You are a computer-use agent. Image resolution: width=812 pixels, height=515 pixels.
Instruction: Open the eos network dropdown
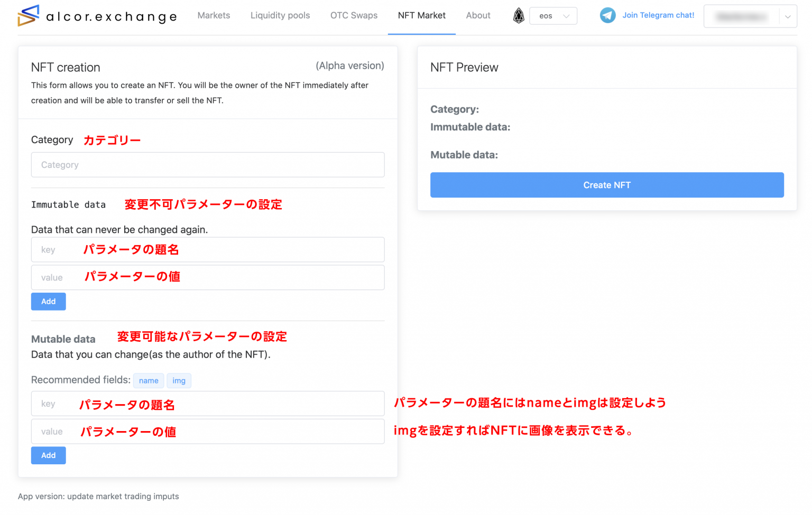553,16
